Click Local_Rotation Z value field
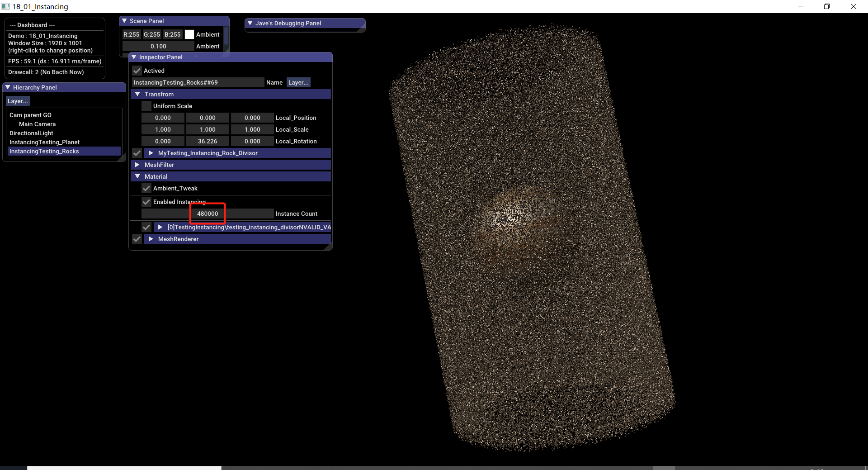This screenshot has height=470, width=868. [252, 141]
